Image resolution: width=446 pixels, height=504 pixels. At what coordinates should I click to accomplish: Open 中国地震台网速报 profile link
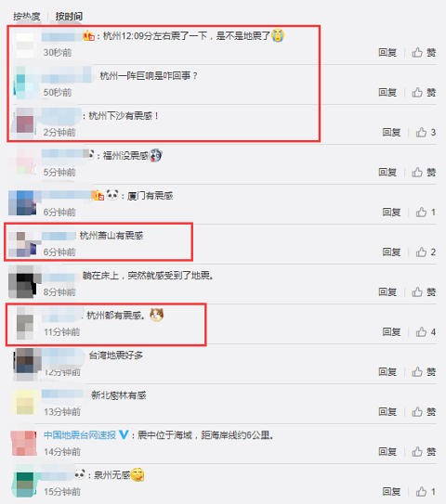[80, 435]
